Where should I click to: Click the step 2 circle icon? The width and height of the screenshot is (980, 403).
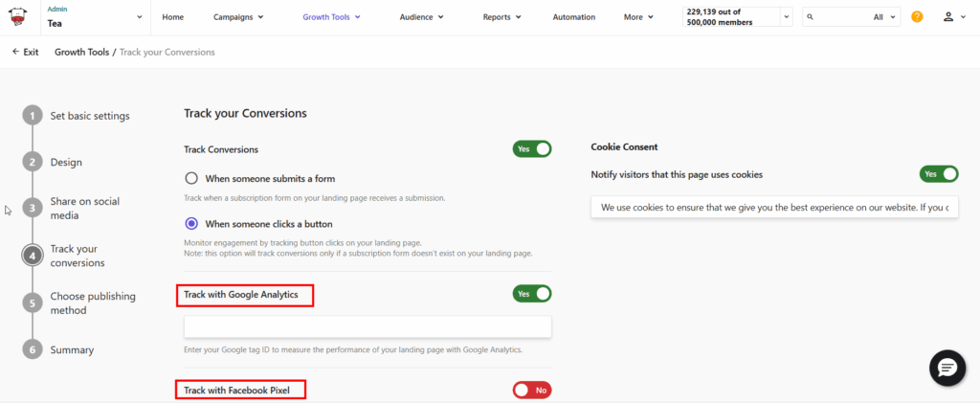33,163
